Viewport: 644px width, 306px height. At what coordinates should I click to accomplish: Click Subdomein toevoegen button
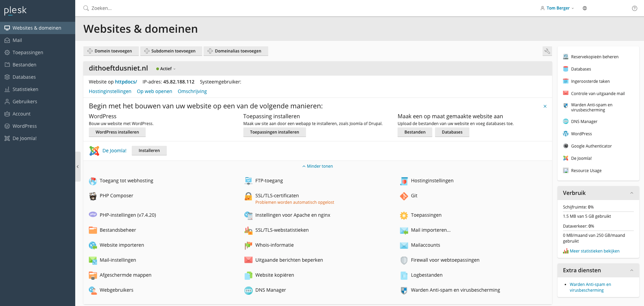pyautogui.click(x=171, y=51)
